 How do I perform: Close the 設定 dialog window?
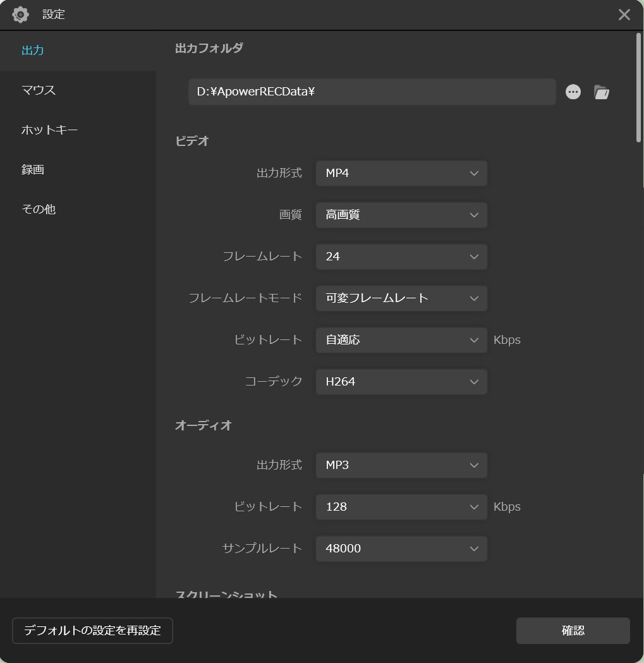click(624, 15)
